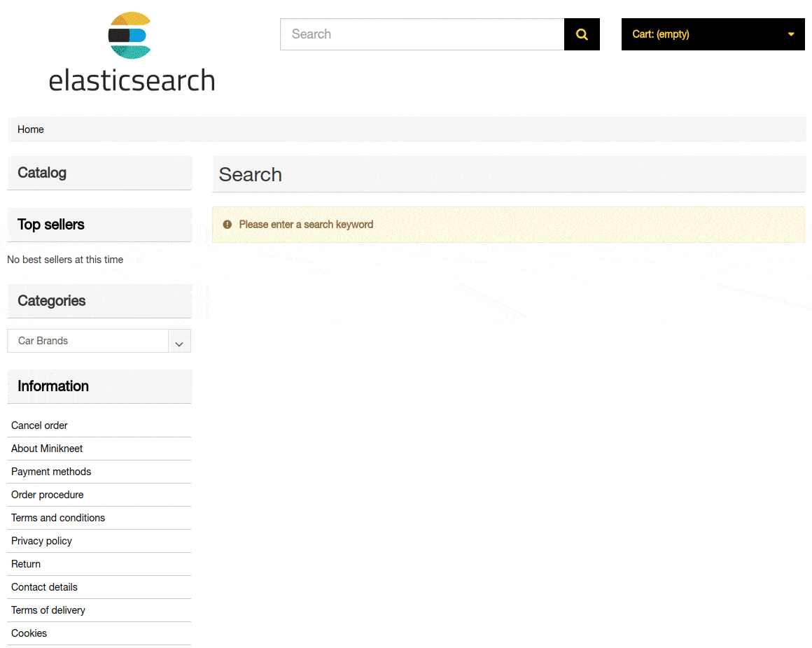This screenshot has height=648, width=812.
Task: Click into the Search input field
Action: [x=422, y=34]
